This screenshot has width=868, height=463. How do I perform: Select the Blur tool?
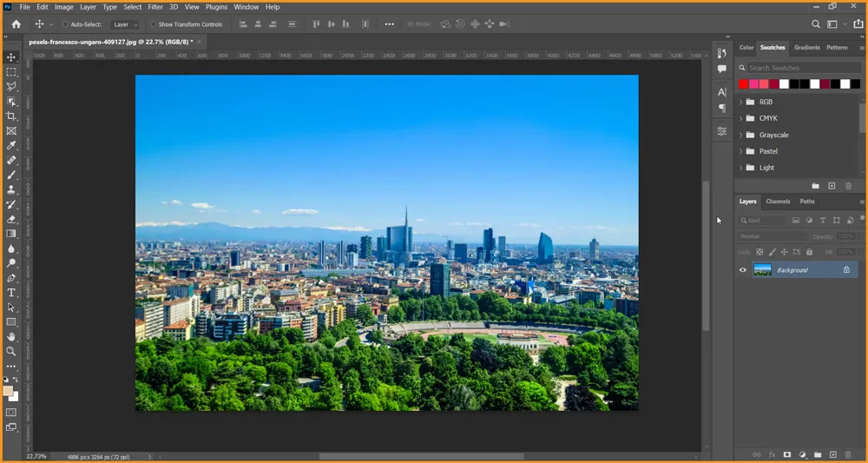click(11, 248)
